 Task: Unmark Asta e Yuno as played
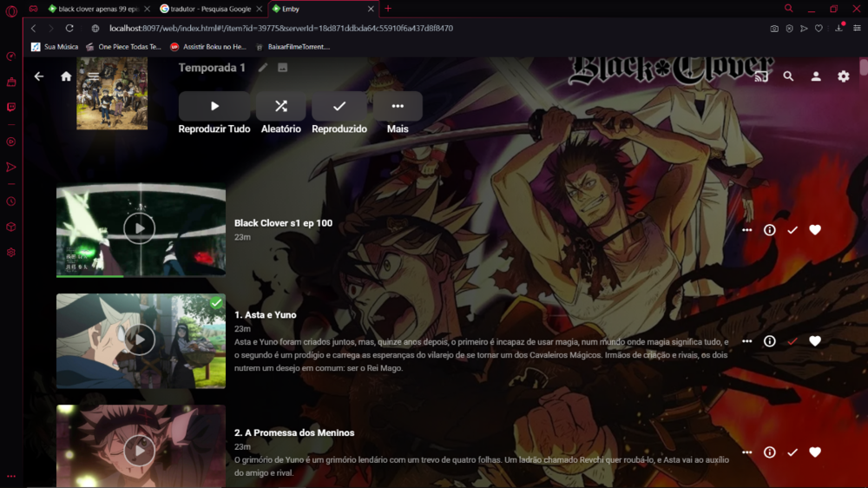(x=792, y=341)
